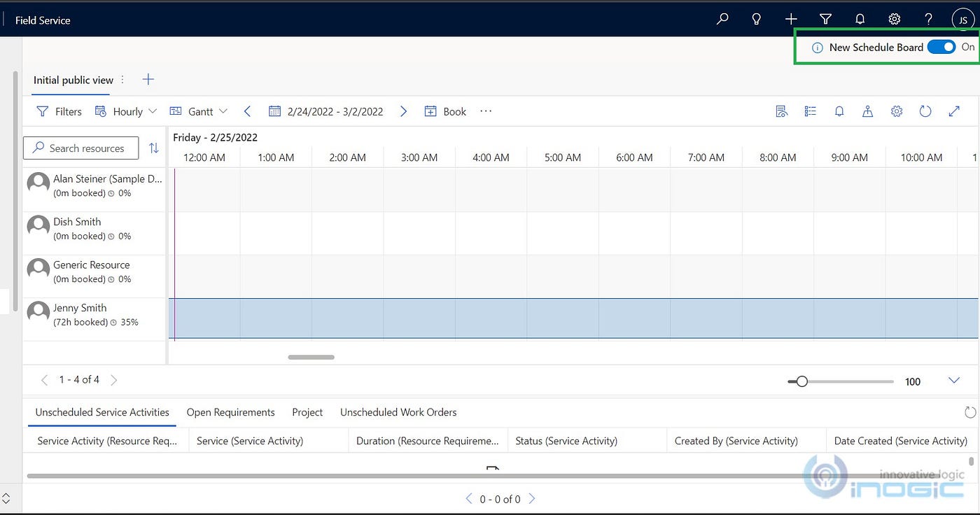Image resolution: width=980 pixels, height=515 pixels.
Task: Open the help question mark icon
Action: 929,20
